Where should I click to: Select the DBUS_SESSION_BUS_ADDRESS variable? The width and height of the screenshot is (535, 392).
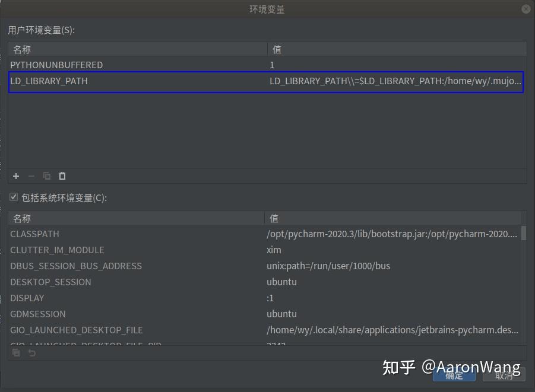(119, 266)
